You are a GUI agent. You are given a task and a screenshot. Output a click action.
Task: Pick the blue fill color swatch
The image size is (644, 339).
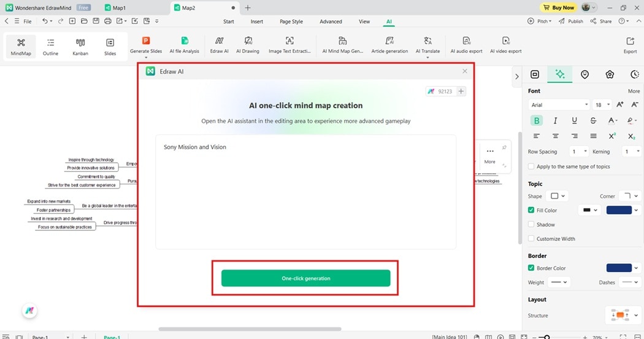(x=618, y=210)
